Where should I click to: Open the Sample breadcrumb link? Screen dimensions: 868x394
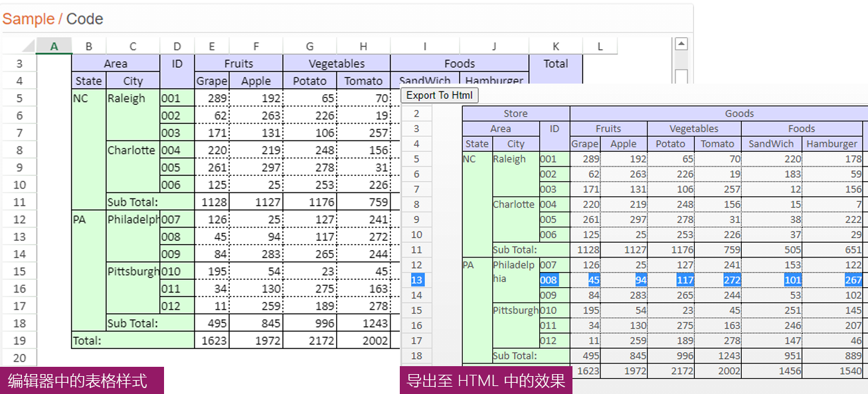pyautogui.click(x=28, y=19)
